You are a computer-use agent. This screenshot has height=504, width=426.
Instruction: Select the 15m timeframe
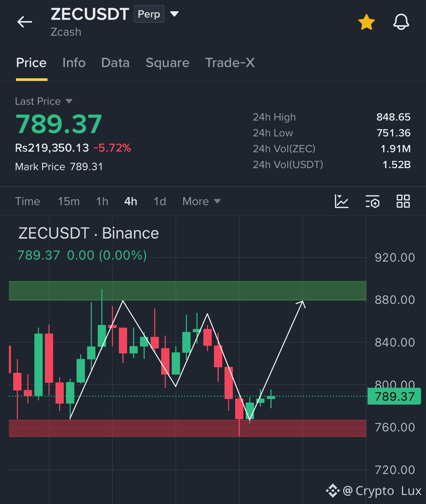68,202
